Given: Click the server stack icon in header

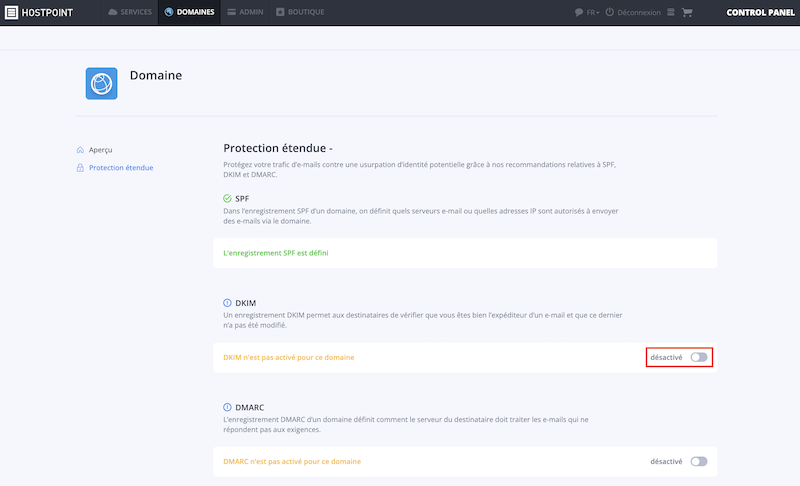Looking at the screenshot, I should click(x=671, y=12).
